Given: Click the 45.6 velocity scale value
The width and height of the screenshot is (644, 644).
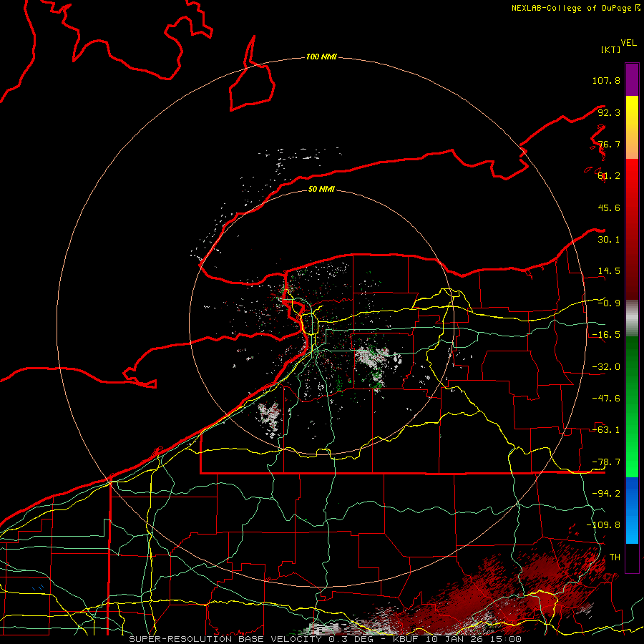Looking at the screenshot, I should click(x=609, y=208).
